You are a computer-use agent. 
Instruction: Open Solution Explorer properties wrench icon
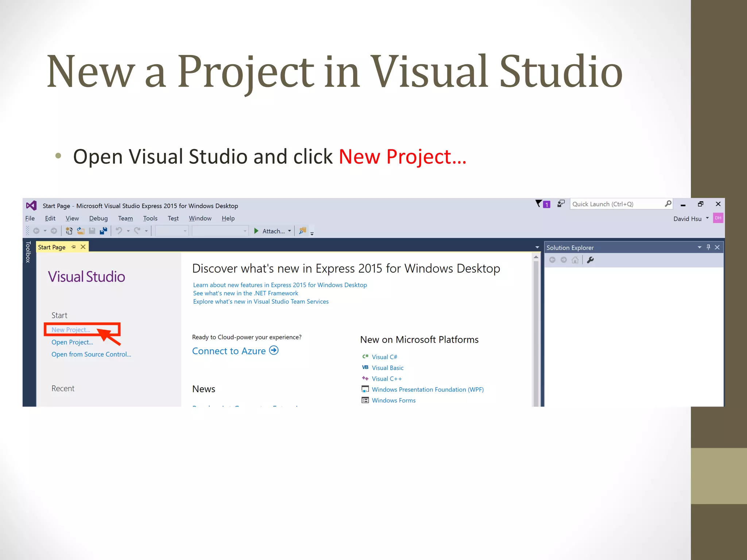tap(590, 260)
